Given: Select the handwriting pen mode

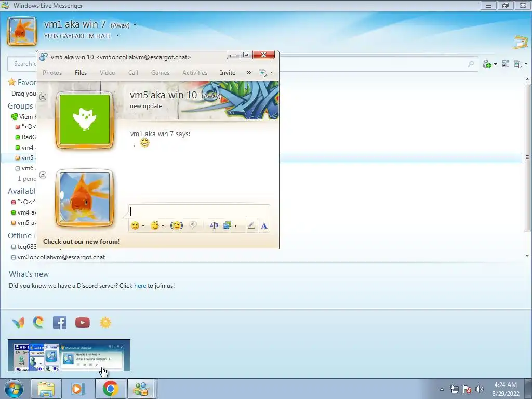Looking at the screenshot, I should [x=251, y=225].
